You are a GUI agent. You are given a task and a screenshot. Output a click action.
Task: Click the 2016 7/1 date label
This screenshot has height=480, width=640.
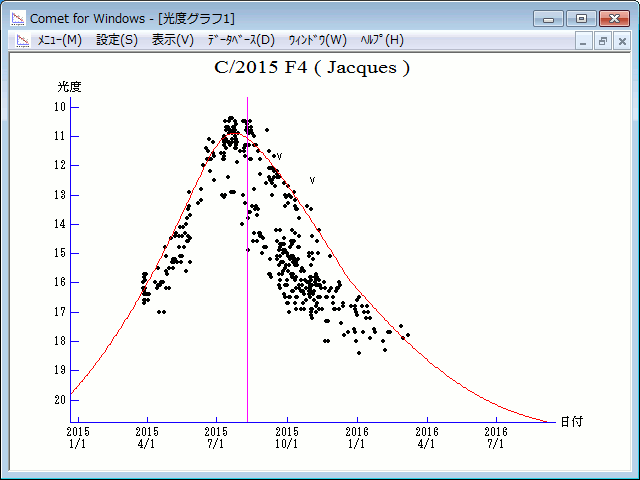[496, 438]
